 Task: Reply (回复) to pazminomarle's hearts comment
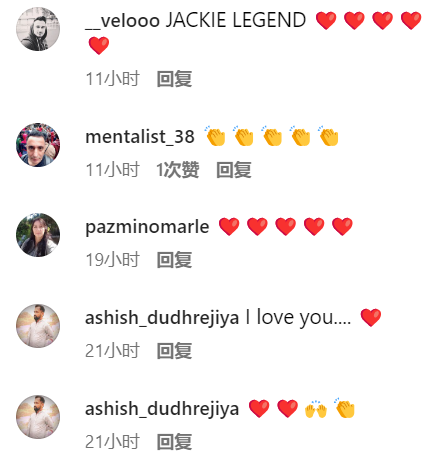click(x=174, y=260)
